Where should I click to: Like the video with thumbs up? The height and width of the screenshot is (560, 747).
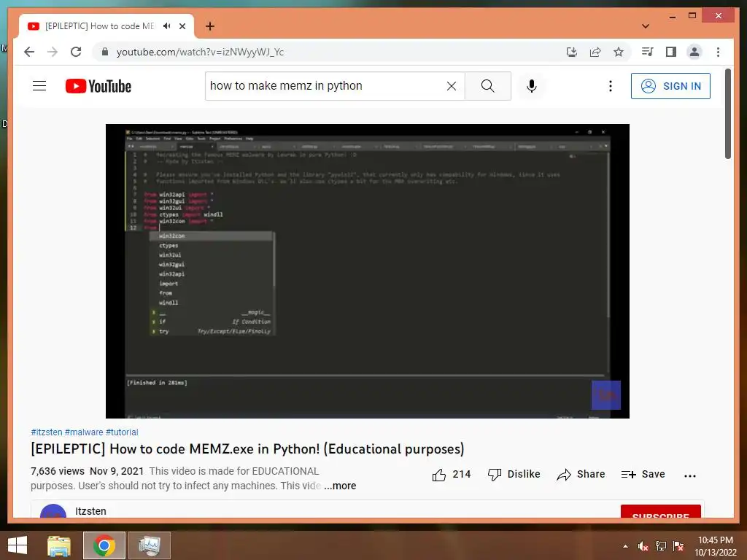pyautogui.click(x=451, y=474)
